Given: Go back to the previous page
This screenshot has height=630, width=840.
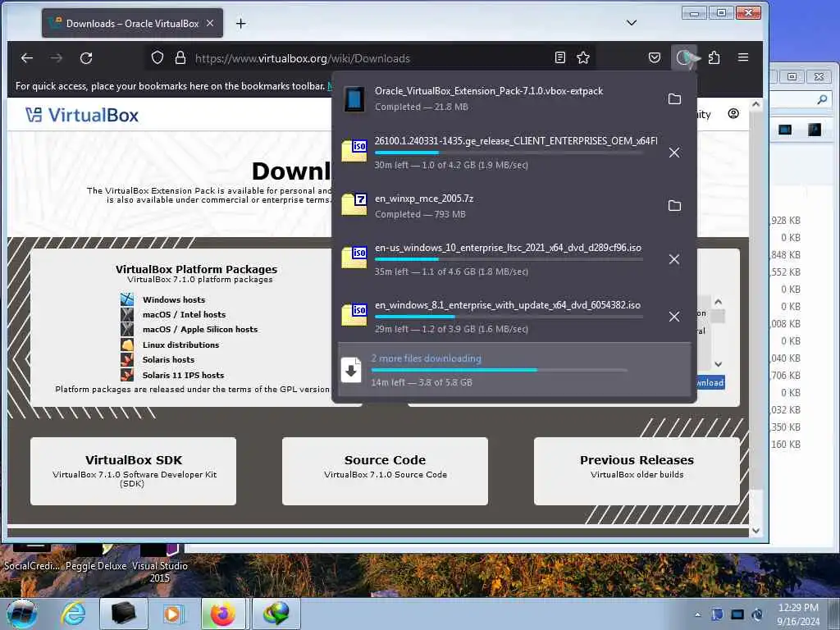Looking at the screenshot, I should click(x=27, y=58).
